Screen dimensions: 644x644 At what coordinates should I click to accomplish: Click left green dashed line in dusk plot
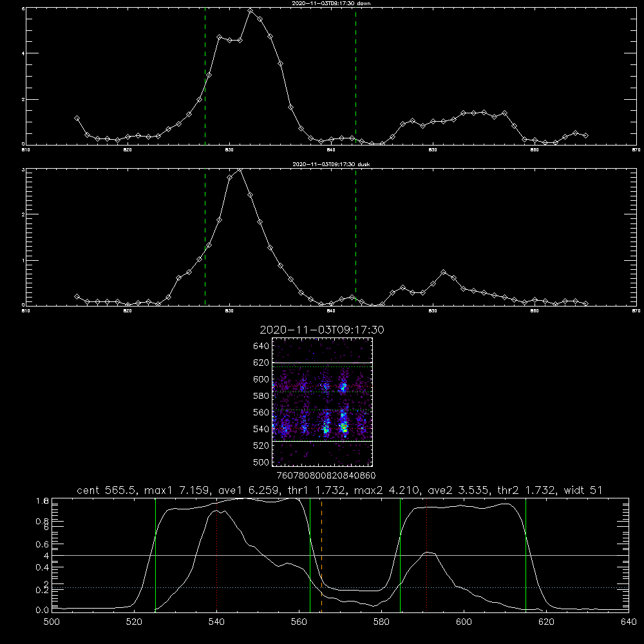(x=205, y=237)
